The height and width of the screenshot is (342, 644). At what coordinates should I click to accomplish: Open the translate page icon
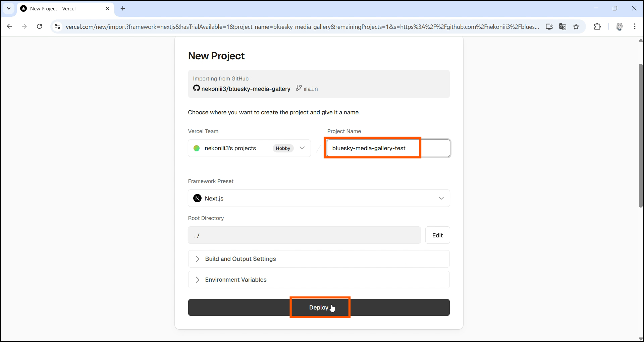[562, 26]
